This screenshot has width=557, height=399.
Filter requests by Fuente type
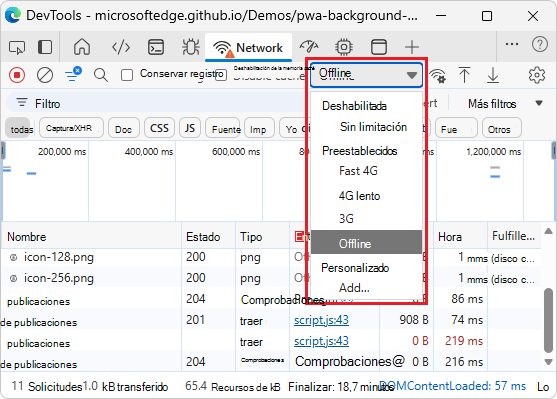(224, 129)
